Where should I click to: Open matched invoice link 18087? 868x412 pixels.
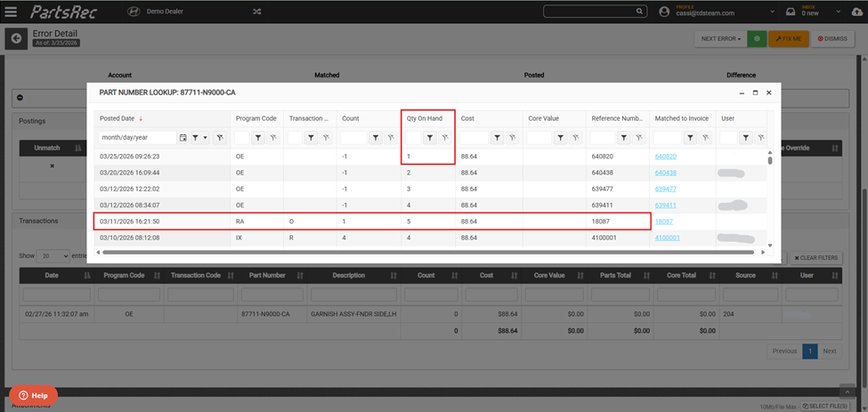point(664,222)
